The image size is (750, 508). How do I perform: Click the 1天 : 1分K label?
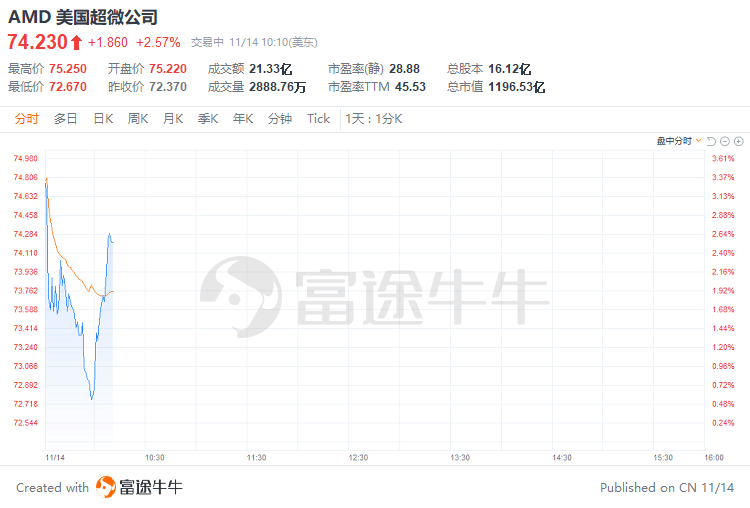pyautogui.click(x=374, y=119)
